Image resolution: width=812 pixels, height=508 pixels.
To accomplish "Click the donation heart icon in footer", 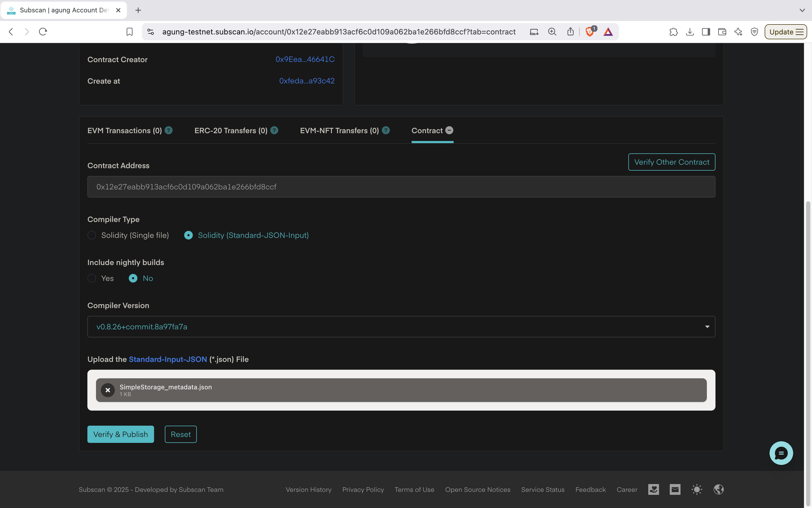I will pos(653,489).
